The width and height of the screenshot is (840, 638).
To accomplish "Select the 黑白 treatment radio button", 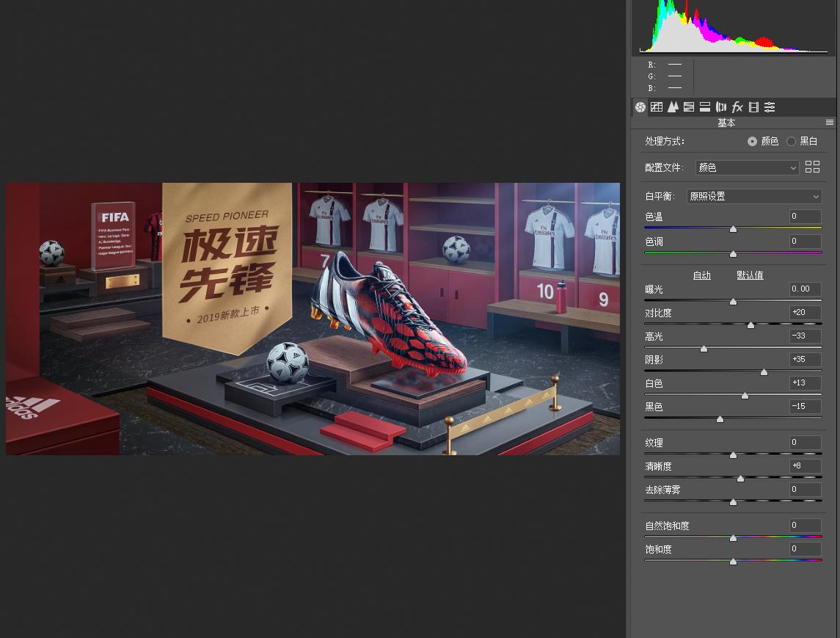I will (791, 141).
